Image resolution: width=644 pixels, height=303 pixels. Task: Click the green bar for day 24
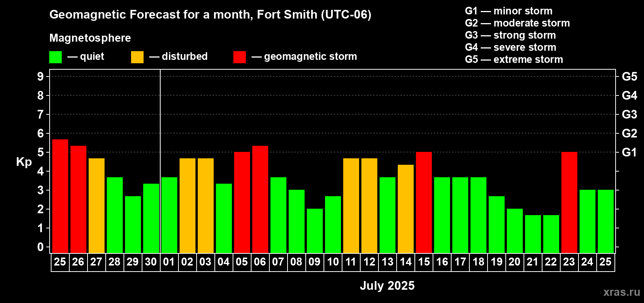[x=588, y=222]
